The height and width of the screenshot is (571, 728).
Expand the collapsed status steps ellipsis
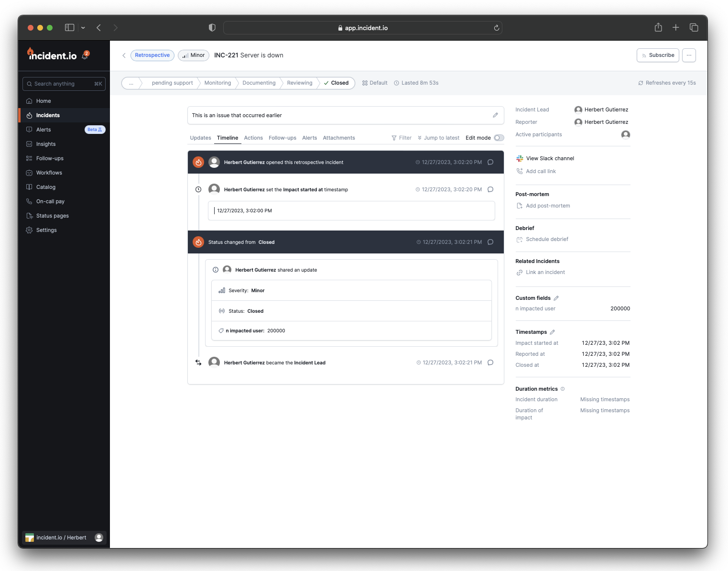click(x=131, y=83)
